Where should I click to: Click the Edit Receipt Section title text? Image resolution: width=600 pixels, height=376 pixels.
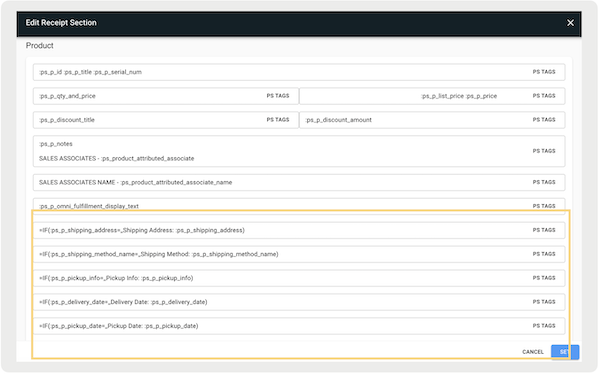coord(61,23)
